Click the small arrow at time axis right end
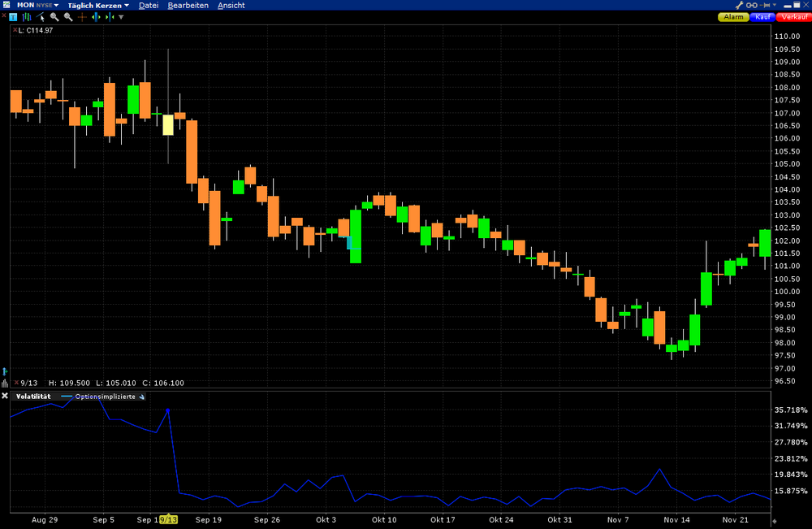The height and width of the screenshot is (529, 812). [x=775, y=521]
